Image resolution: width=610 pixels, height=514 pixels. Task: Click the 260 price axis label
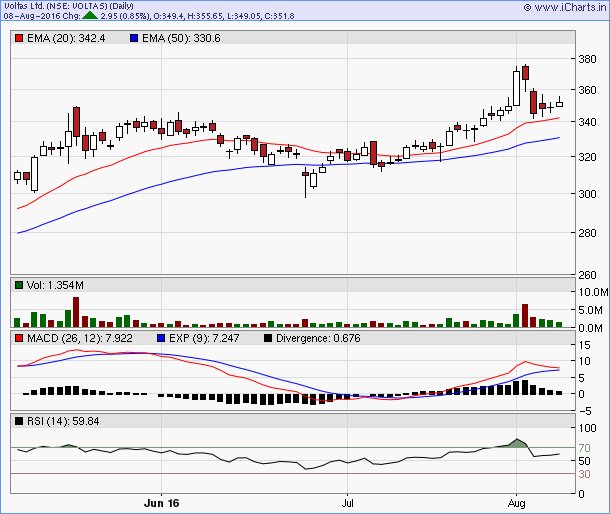(587, 275)
